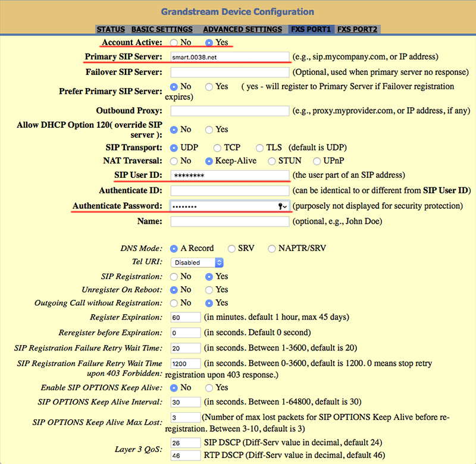Open the BASIC SETTINGS tab
The image size is (476, 464).
pyautogui.click(x=162, y=29)
